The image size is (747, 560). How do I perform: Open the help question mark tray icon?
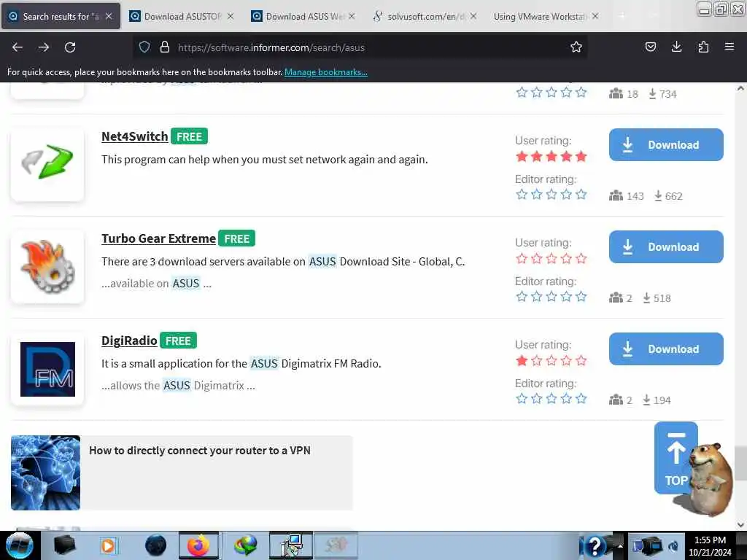pos(595,545)
